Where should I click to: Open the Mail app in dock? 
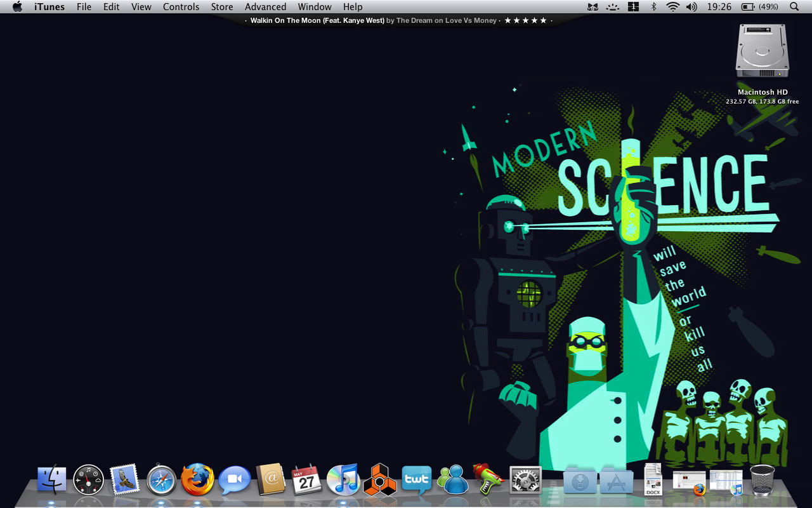(124, 479)
